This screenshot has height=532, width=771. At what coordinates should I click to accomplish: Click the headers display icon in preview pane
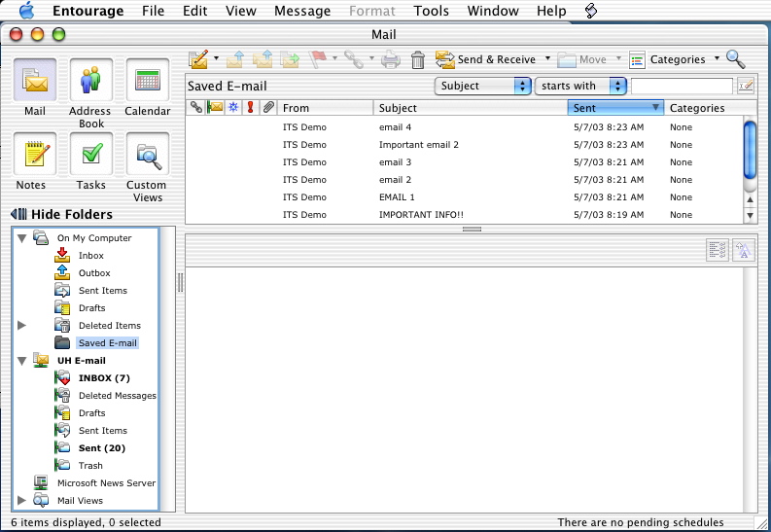pyautogui.click(x=718, y=250)
